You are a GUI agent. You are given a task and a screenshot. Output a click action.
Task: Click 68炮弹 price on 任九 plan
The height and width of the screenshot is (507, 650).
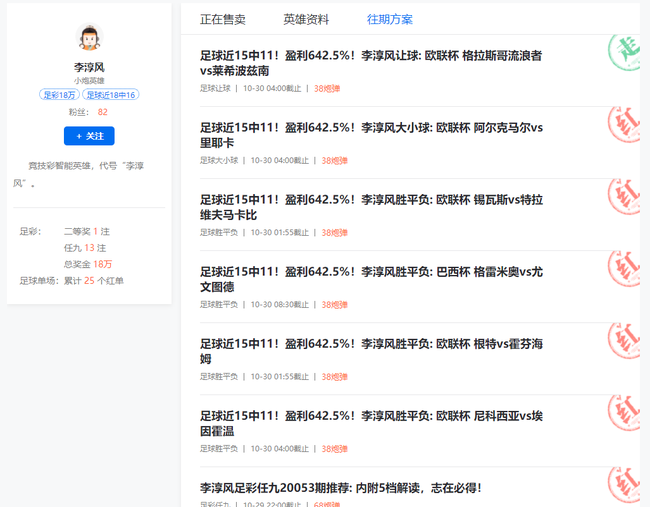(327, 504)
